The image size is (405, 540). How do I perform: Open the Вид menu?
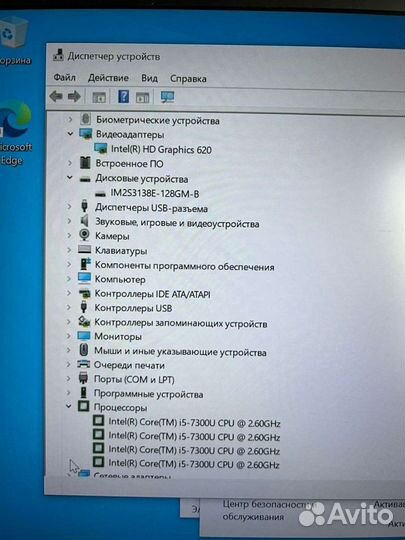(149, 79)
